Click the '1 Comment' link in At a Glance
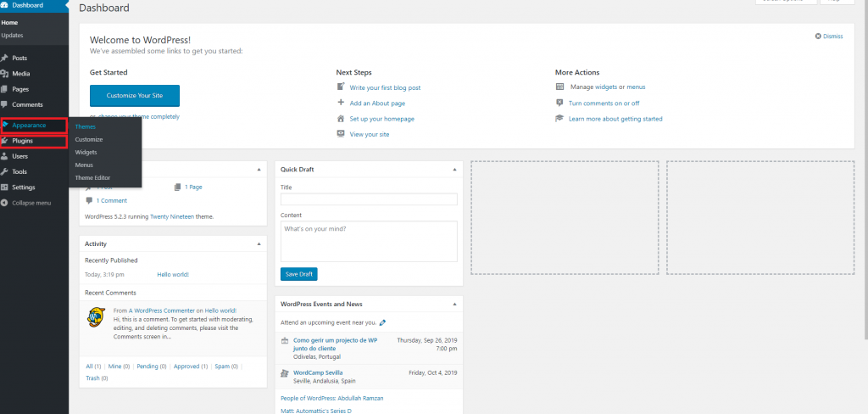868x414 pixels. click(111, 200)
